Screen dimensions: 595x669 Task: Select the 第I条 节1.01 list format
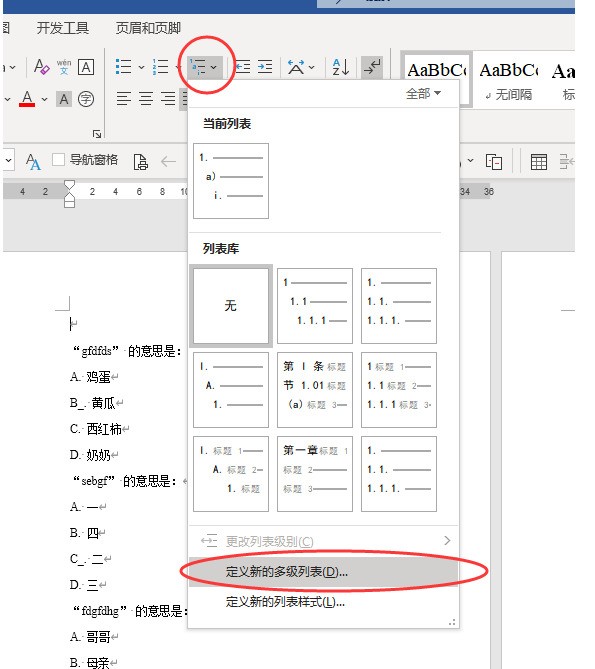315,390
